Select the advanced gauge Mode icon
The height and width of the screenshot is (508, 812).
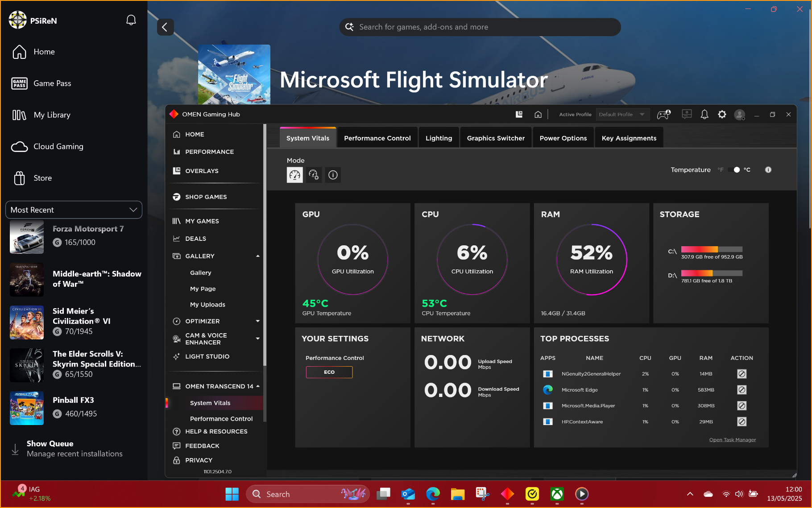click(x=314, y=175)
